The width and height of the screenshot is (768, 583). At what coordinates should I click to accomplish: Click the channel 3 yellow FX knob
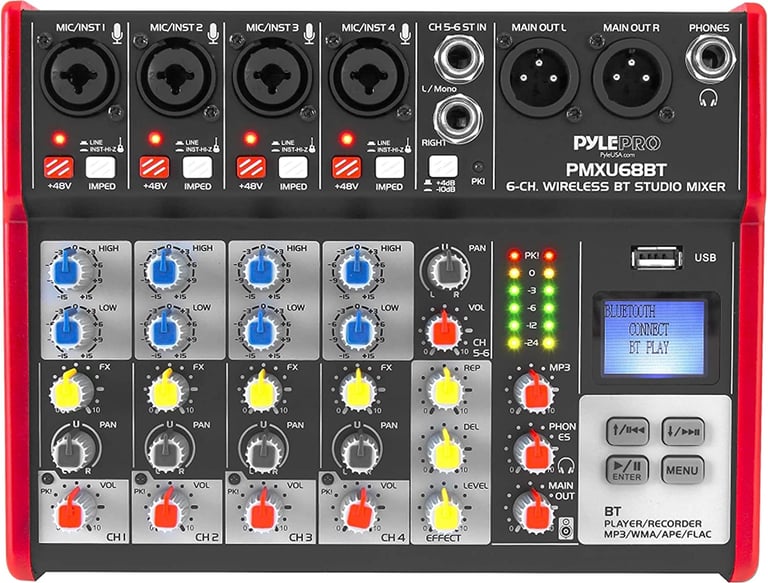261,389
